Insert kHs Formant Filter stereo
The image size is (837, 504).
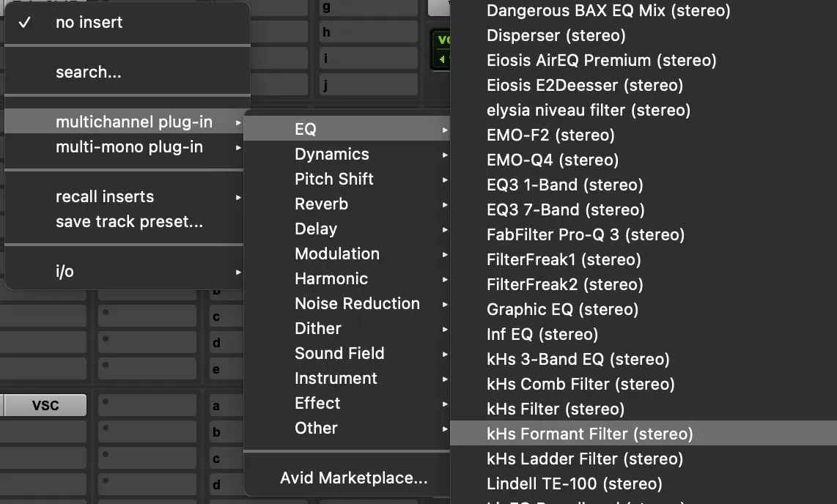tap(589, 434)
